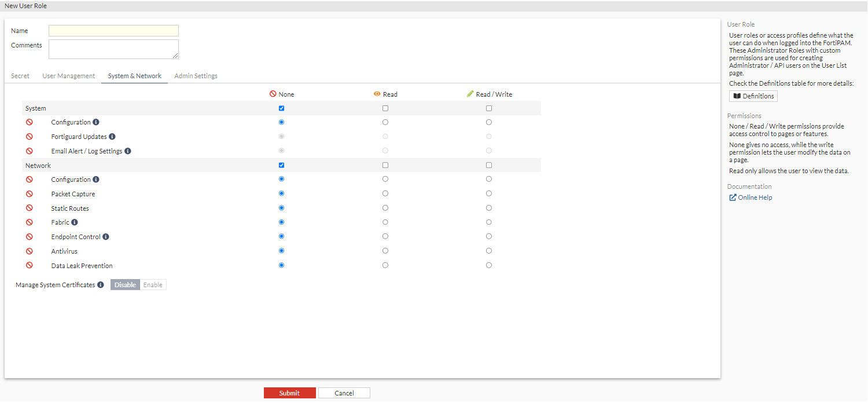Switch to the User Management tab

pyautogui.click(x=69, y=76)
